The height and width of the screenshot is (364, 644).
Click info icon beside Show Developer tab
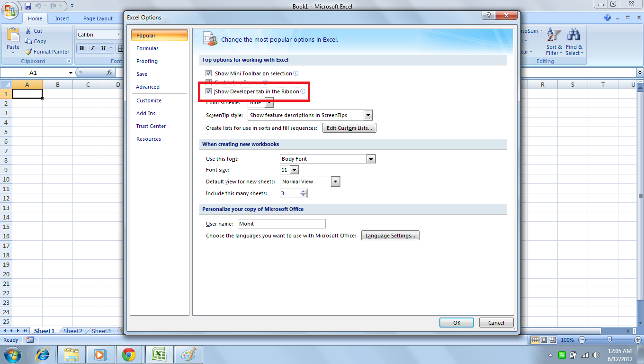tap(303, 91)
